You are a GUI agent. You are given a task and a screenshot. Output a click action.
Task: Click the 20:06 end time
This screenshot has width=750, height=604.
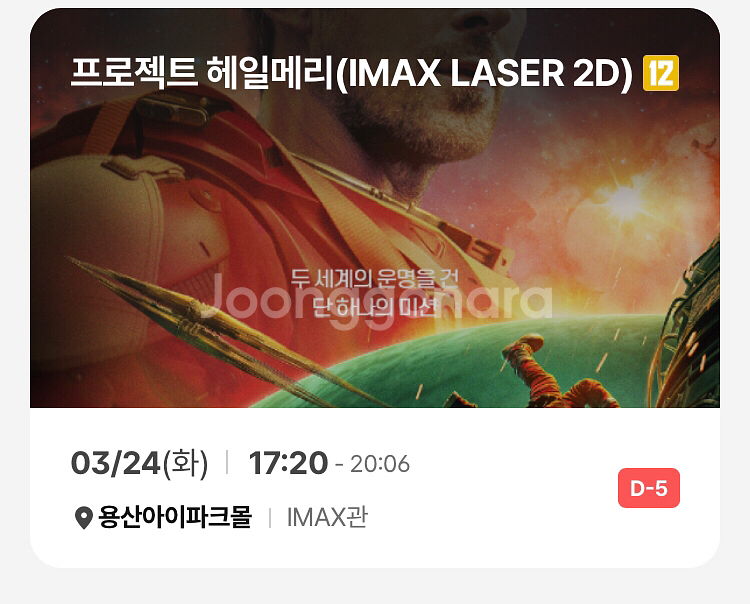(x=380, y=464)
